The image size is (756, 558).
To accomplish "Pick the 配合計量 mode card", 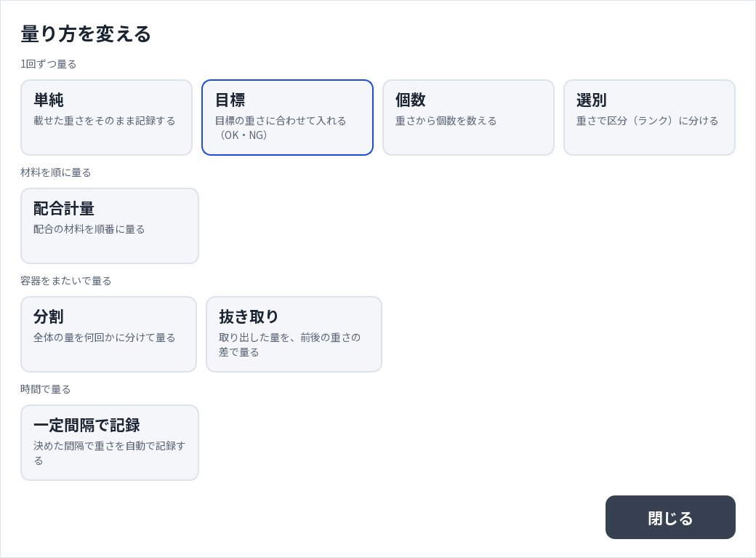I will [110, 226].
